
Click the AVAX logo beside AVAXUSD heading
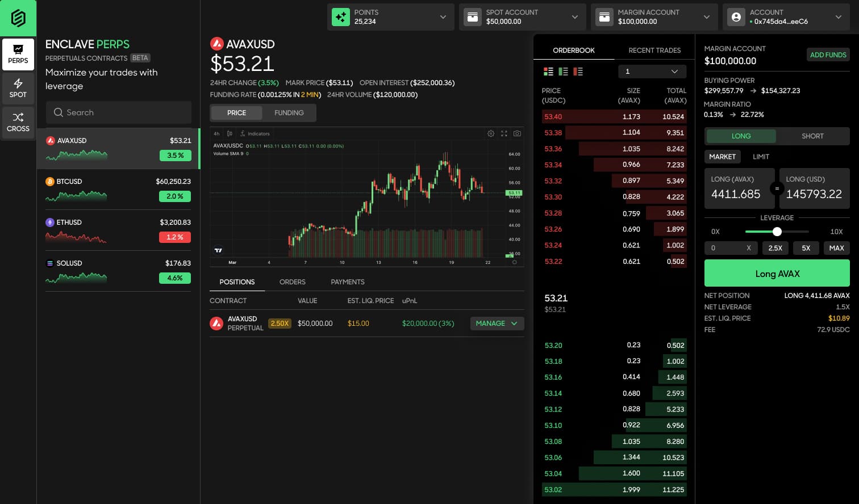[x=216, y=44]
